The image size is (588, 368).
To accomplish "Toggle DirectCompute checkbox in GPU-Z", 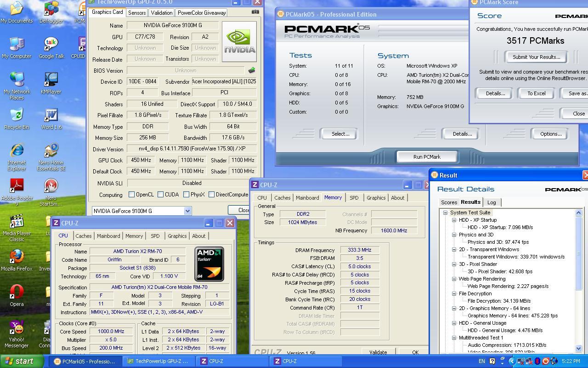I will 211,195.
